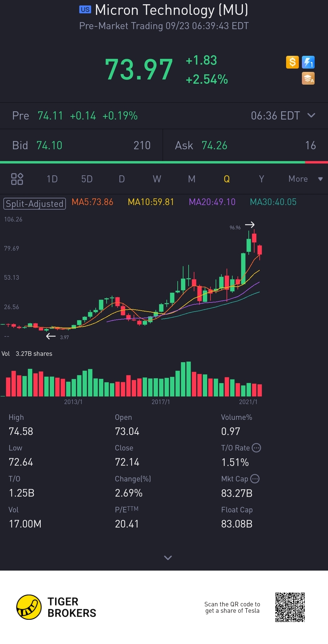The image size is (328, 644).
Task: Tap the T/O Rate value 1.51%
Action: 235,462
